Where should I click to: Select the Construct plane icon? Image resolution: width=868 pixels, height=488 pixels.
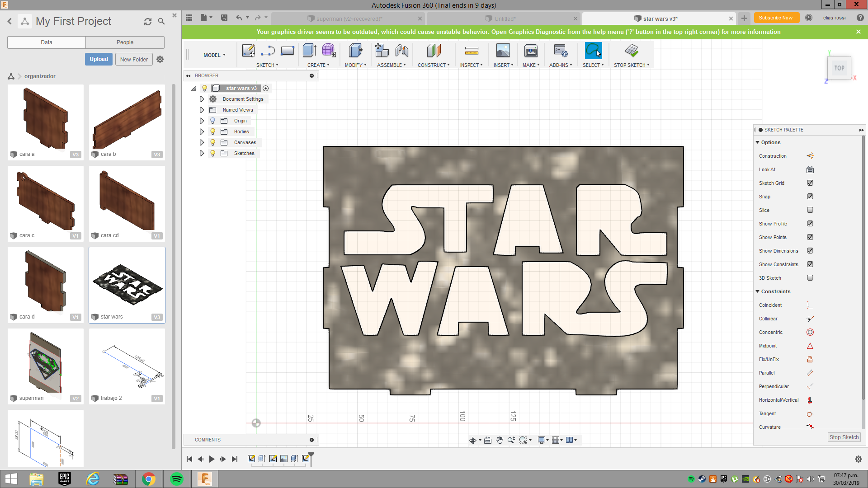(434, 51)
